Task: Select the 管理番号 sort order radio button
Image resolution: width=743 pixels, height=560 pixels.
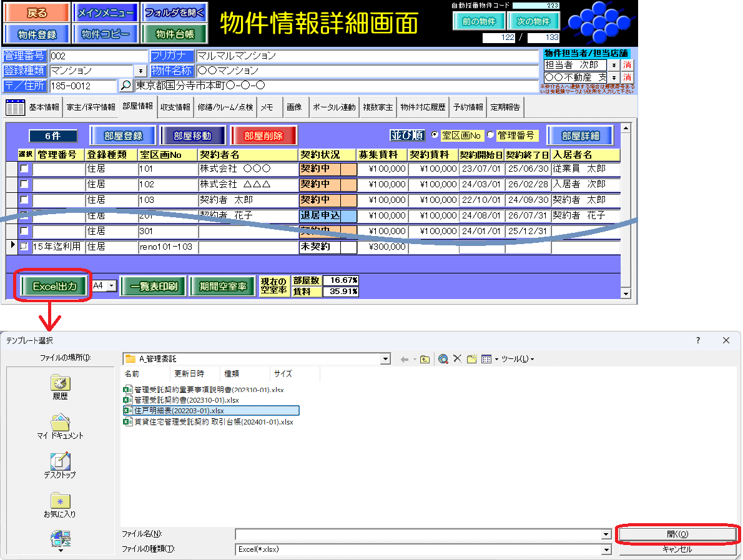Action: pyautogui.click(x=490, y=135)
